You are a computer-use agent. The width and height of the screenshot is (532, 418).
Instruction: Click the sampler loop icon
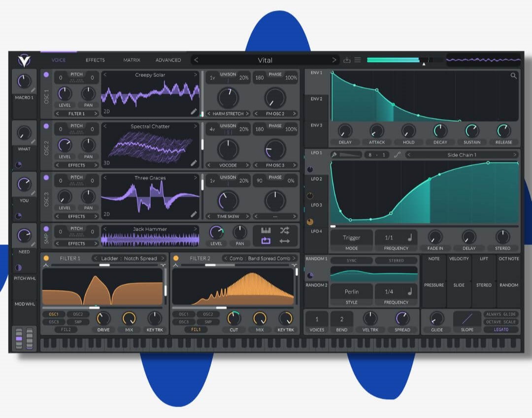pos(266,241)
